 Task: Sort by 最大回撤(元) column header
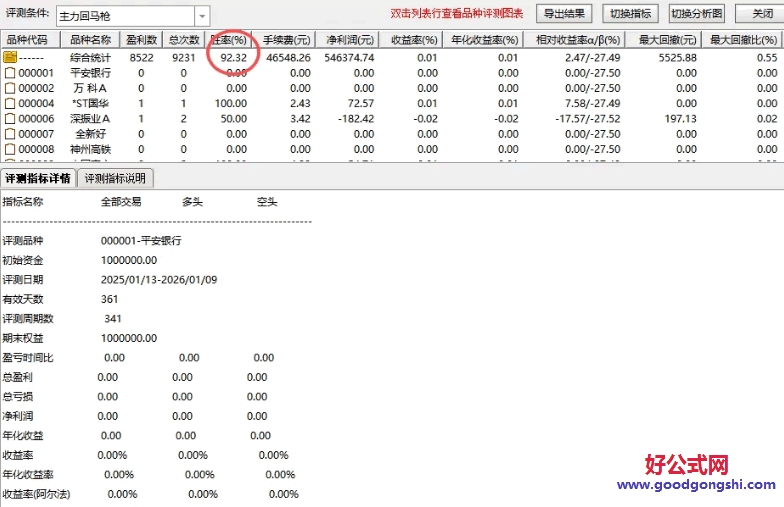(x=664, y=40)
